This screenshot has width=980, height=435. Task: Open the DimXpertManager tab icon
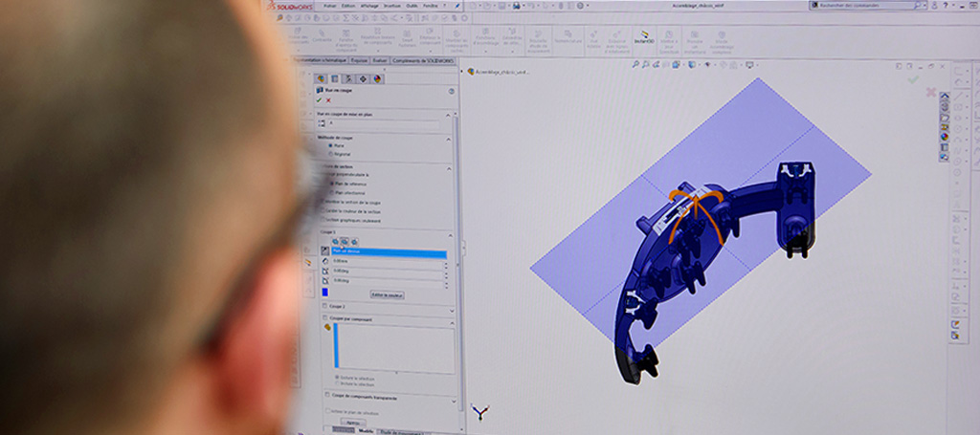[363, 78]
